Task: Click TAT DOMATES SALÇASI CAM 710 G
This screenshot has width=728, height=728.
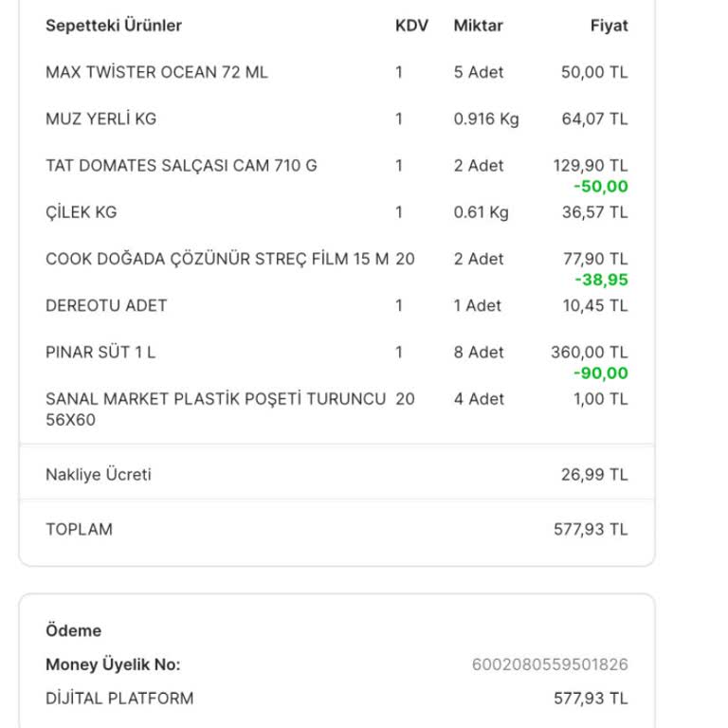Action: click(x=181, y=165)
